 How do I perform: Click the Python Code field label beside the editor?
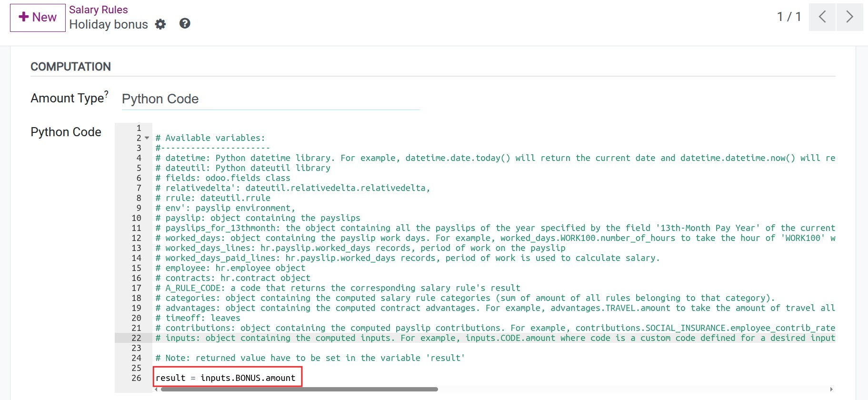pos(66,132)
